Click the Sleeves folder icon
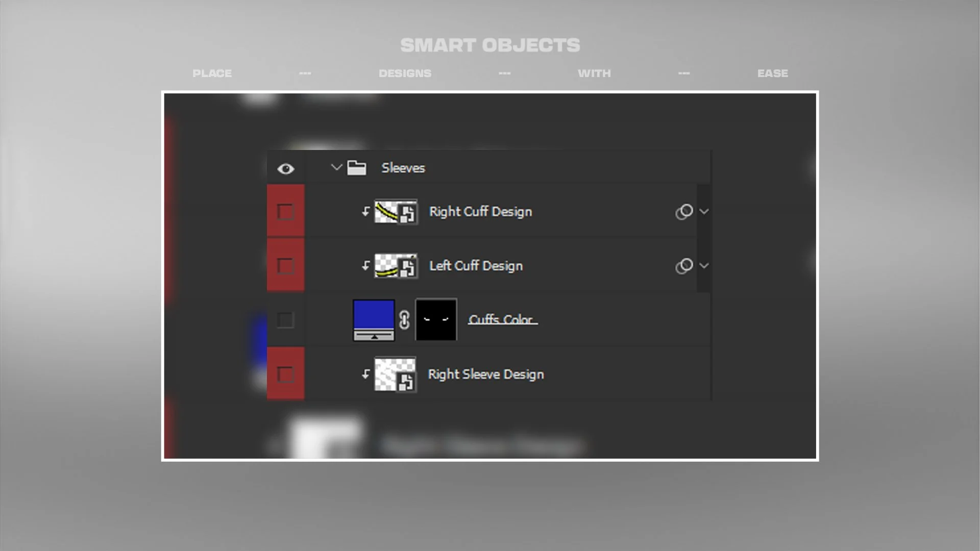980x551 pixels. coord(356,168)
